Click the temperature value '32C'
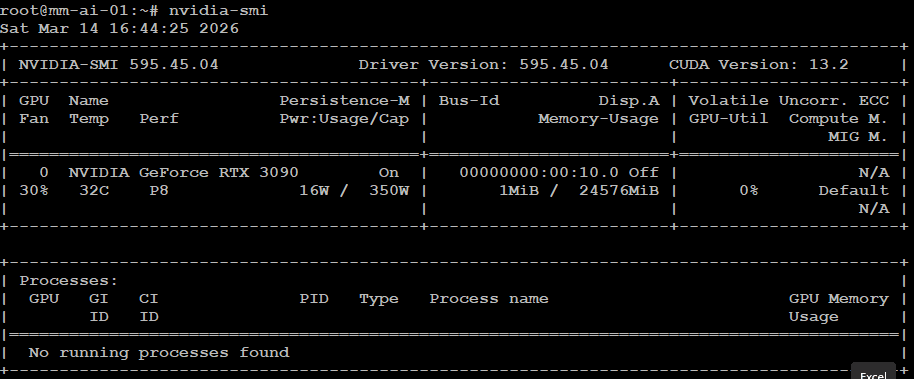Screen dimensions: 914x379 point(94,191)
